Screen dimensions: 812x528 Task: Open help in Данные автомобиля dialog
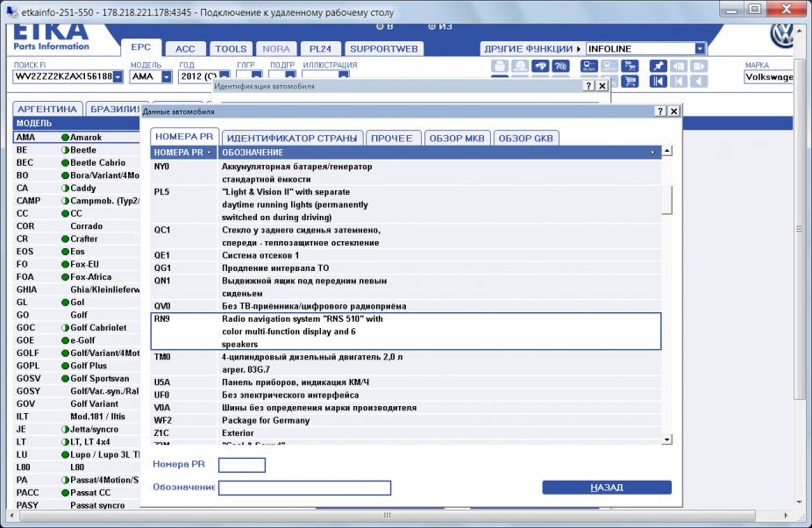(659, 111)
